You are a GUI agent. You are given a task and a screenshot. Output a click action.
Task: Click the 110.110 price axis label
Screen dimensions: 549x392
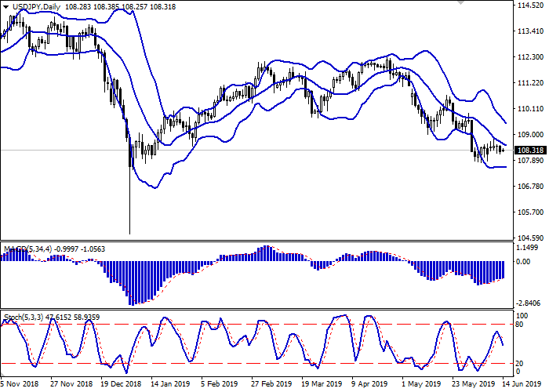tap(530, 109)
